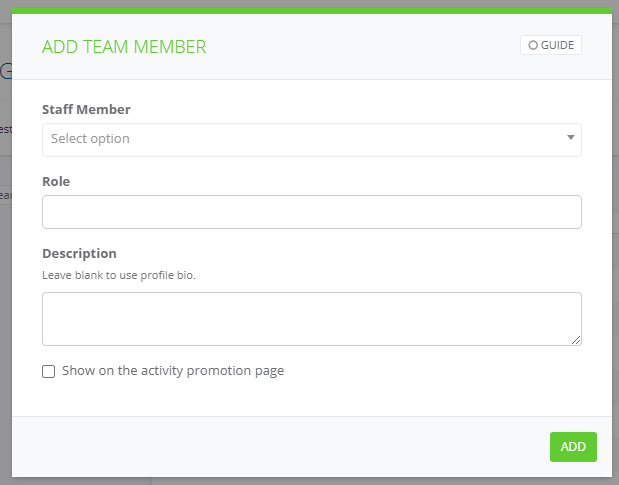Enable the activity promotion page checkbox

coord(49,371)
